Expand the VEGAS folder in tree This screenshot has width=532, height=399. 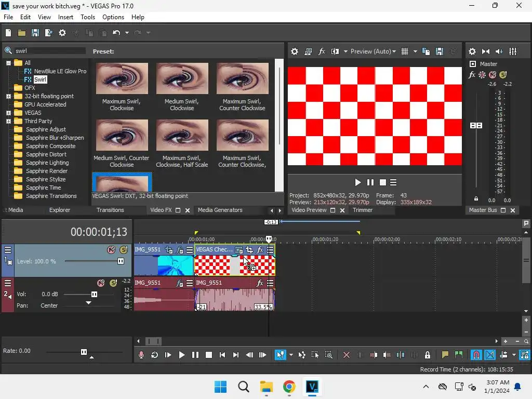(8, 113)
